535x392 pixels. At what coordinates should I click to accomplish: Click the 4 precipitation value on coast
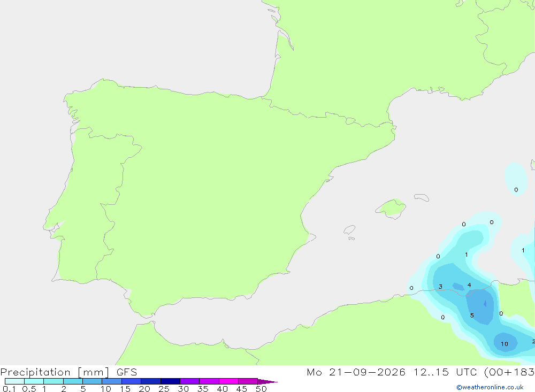(469, 285)
